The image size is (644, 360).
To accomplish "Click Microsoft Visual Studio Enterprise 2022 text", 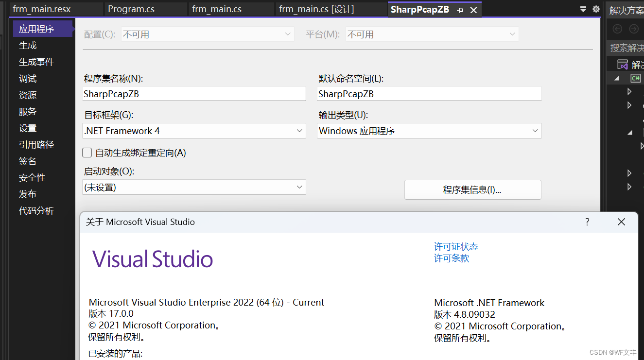I will click(x=207, y=302).
